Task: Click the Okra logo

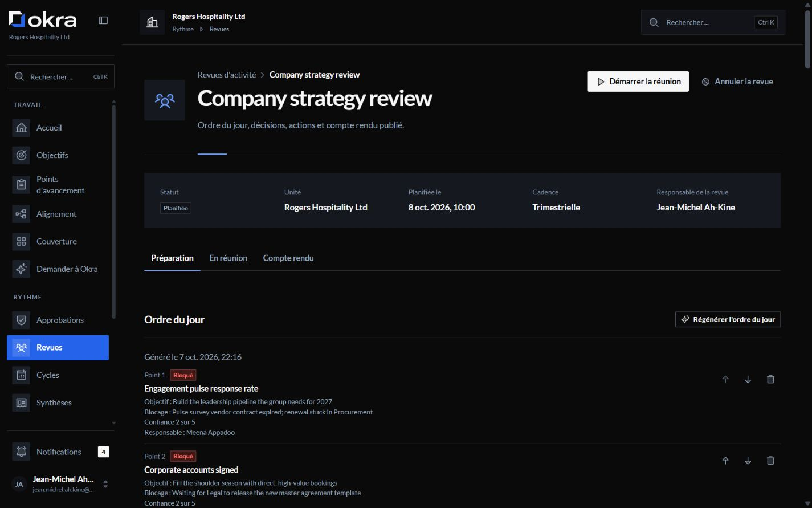Action: click(x=43, y=20)
